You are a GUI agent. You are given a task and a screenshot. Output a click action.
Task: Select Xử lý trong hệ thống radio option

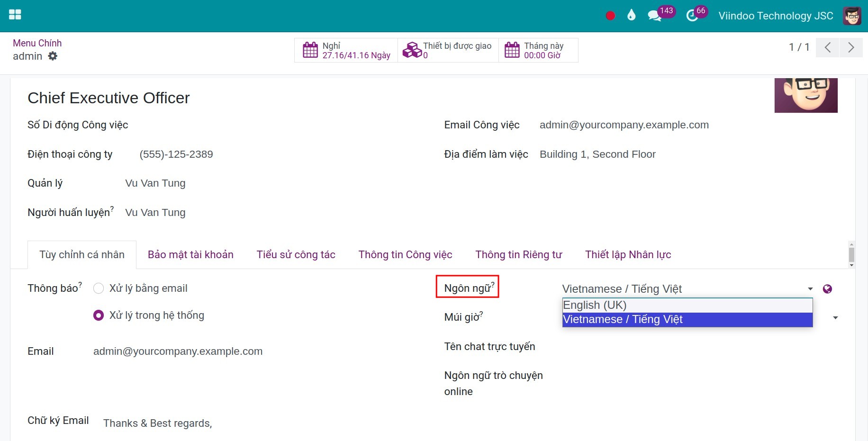click(99, 315)
